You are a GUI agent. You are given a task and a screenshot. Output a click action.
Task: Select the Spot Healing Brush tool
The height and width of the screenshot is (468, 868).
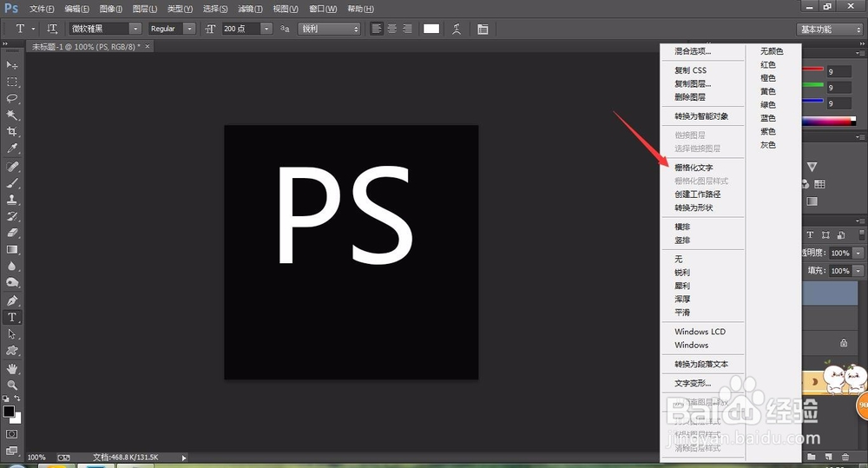pyautogui.click(x=11, y=167)
